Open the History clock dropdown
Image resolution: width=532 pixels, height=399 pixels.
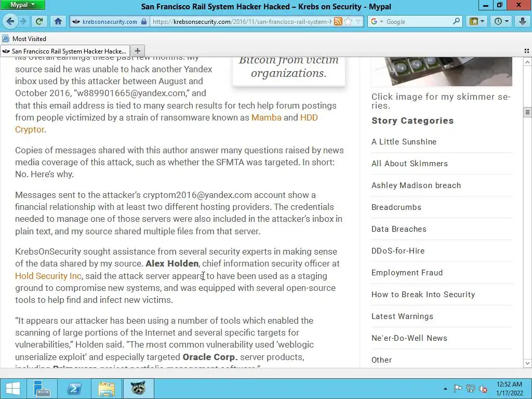[x=501, y=21]
